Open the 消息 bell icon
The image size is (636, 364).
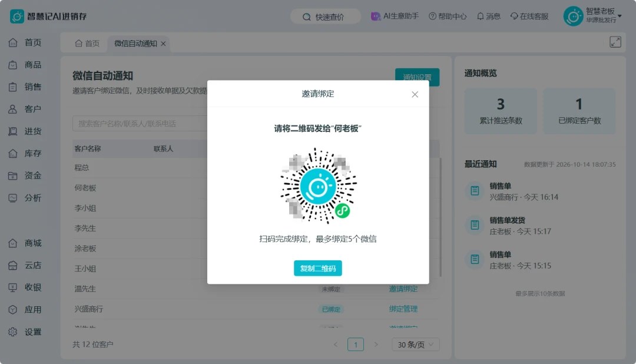coord(481,16)
